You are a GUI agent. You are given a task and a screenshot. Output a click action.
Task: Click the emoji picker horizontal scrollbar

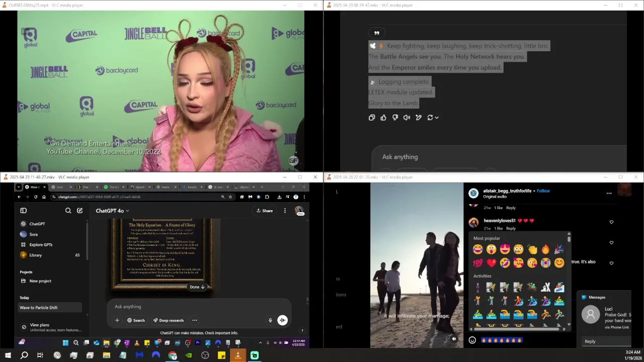[517, 329]
